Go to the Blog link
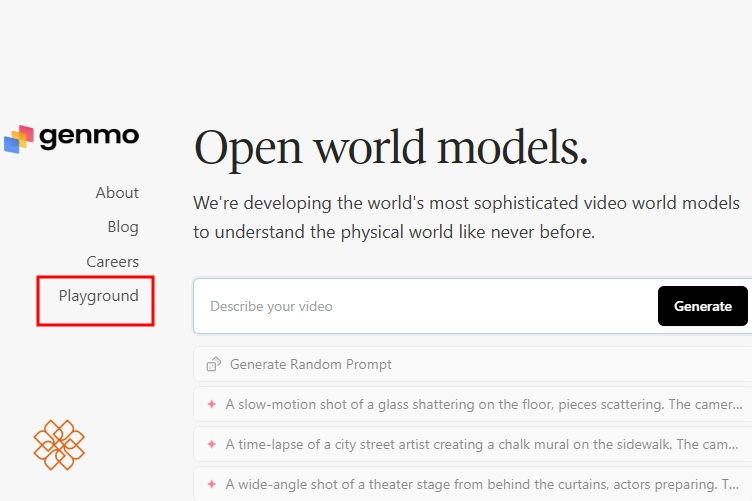The width and height of the screenshot is (752, 501). (x=123, y=227)
